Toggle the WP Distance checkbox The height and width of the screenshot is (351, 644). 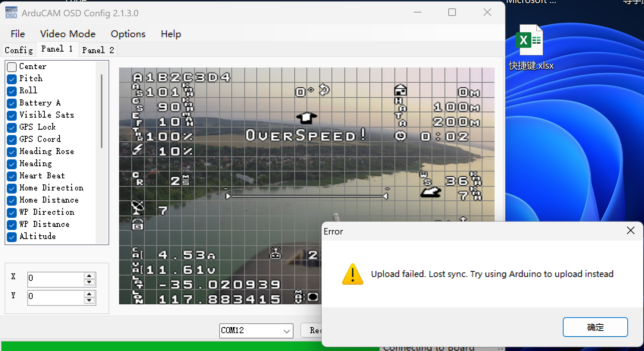[12, 225]
